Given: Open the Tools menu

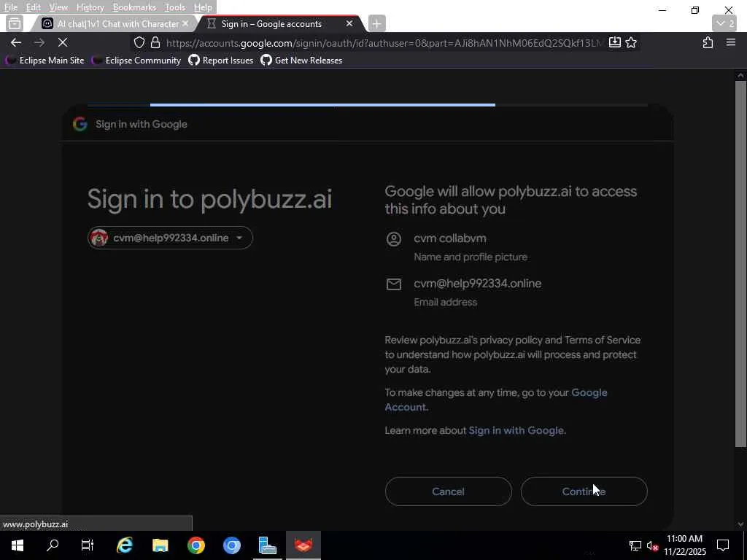Looking at the screenshot, I should pyautogui.click(x=175, y=7).
